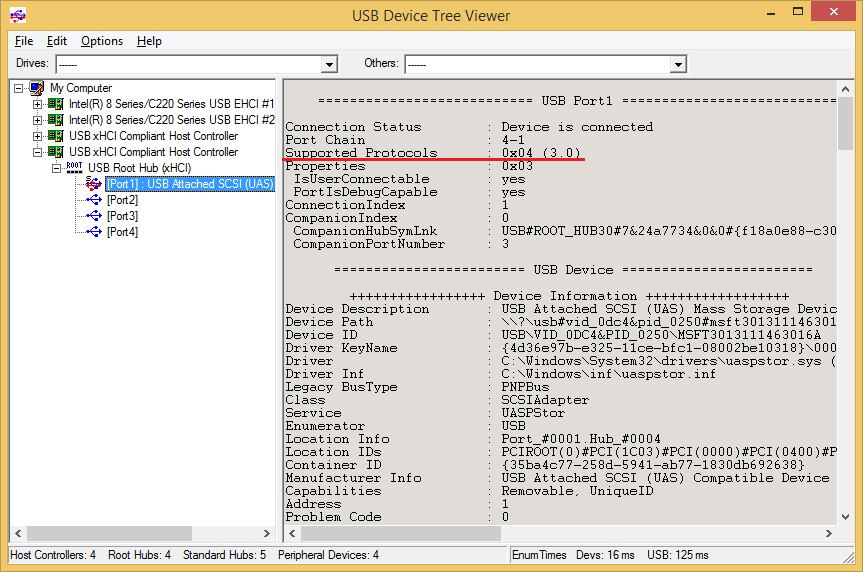863x572 pixels.
Task: Expand the Intel EHCI #1 controller node
Action: 37,104
